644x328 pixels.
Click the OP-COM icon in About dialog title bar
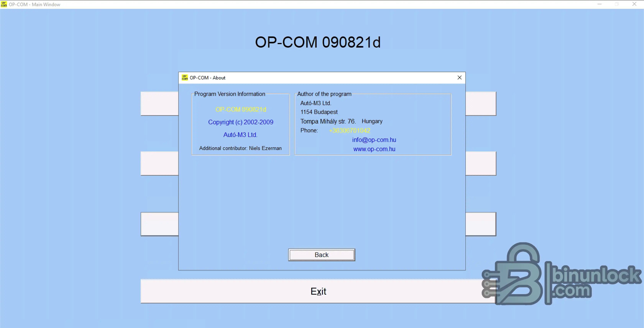tap(185, 77)
